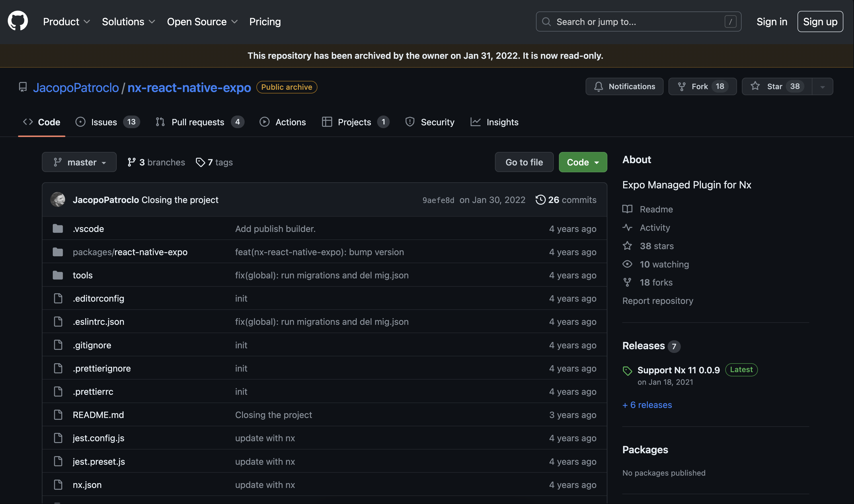Open the .vscode folder
This screenshot has height=504, width=854.
pos(88,229)
